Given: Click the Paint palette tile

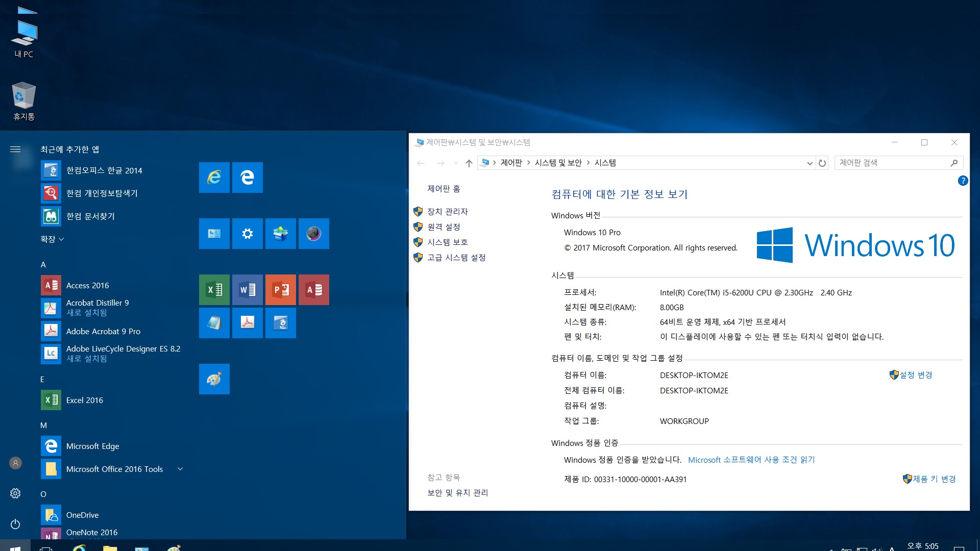Looking at the screenshot, I should pos(214,379).
